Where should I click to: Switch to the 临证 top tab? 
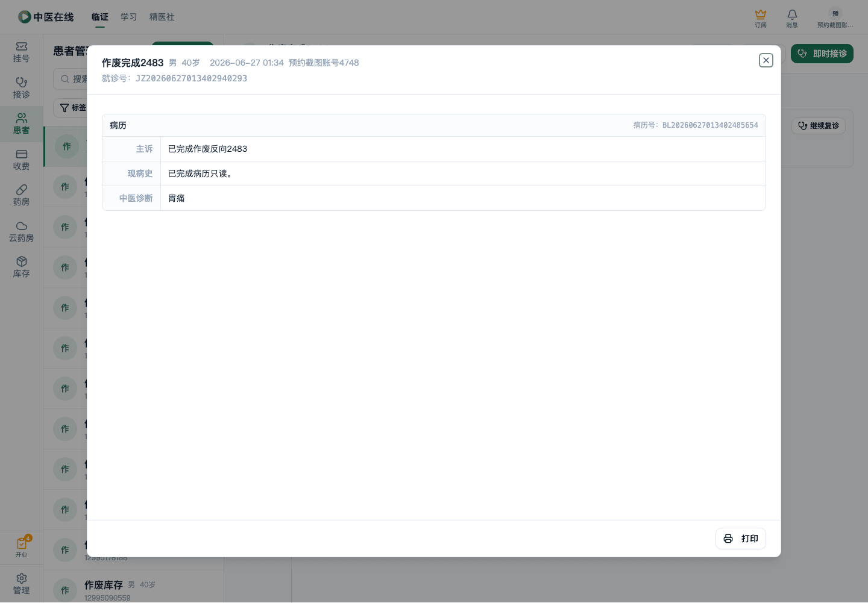(x=100, y=17)
